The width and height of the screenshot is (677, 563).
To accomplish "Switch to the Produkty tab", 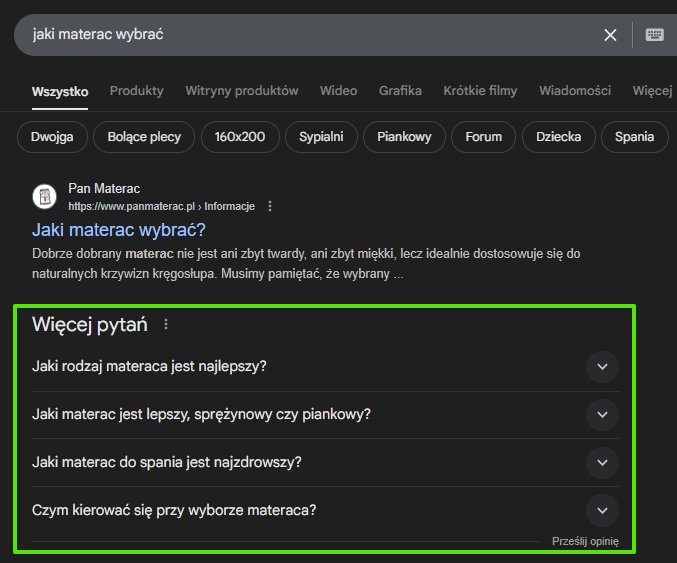I will [136, 91].
